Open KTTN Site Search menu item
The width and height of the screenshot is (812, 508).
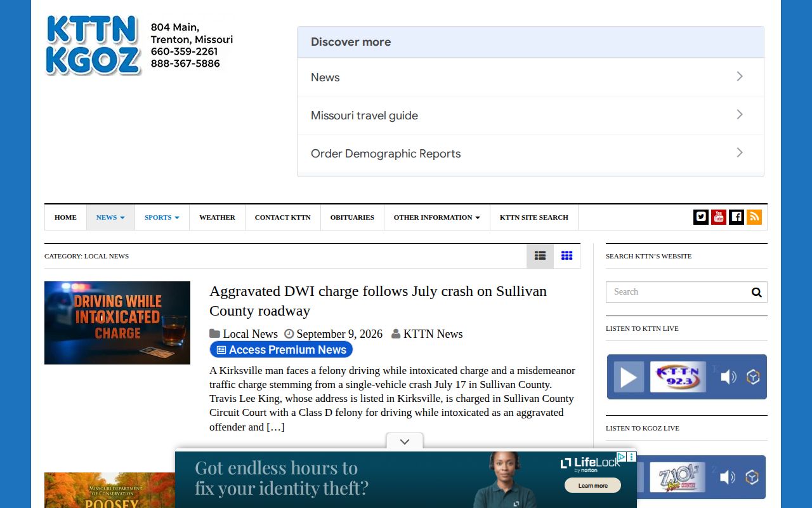(x=534, y=217)
